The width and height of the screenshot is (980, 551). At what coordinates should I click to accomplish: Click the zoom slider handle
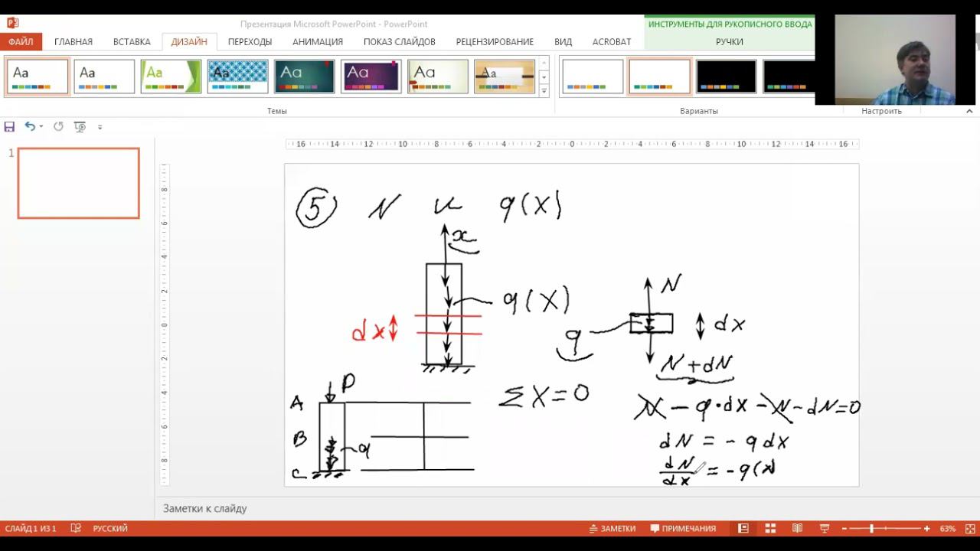[871, 529]
